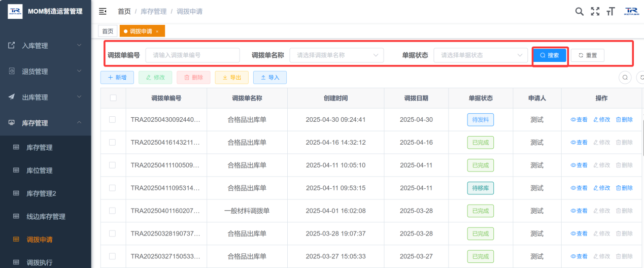
Task: Tick the checkbox for TRA20250411100509
Action: click(x=112, y=165)
